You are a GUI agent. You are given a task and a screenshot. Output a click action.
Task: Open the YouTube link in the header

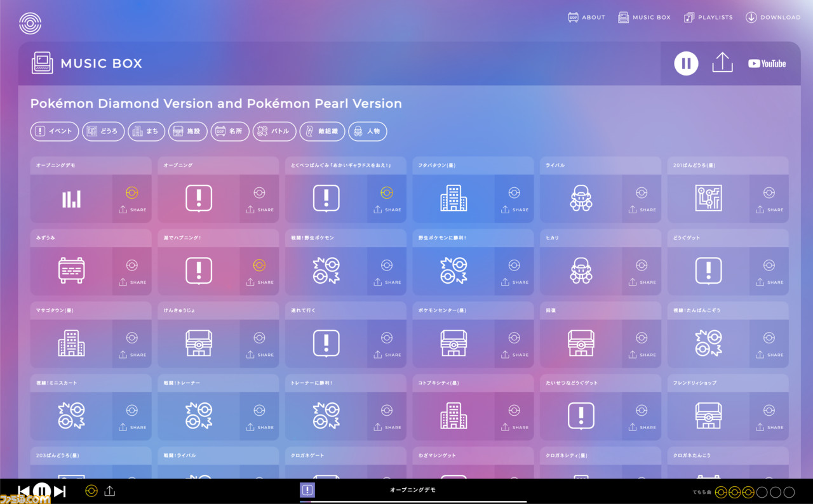[x=767, y=63]
